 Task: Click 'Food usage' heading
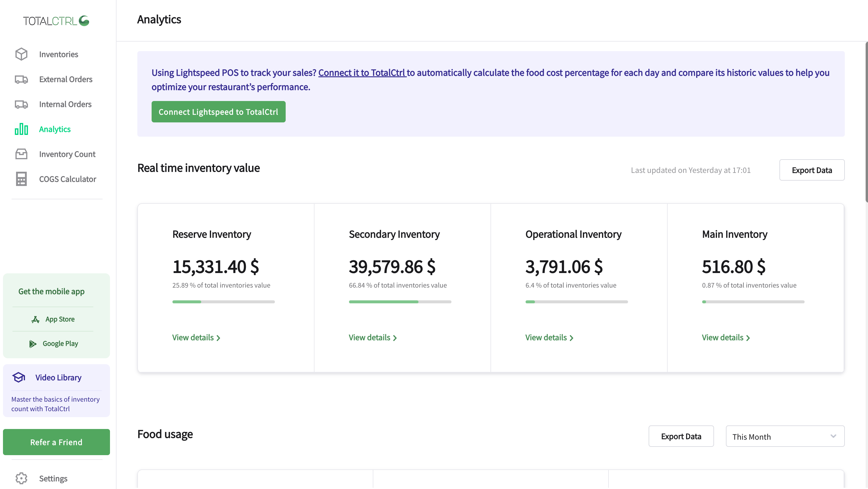pos(165,434)
